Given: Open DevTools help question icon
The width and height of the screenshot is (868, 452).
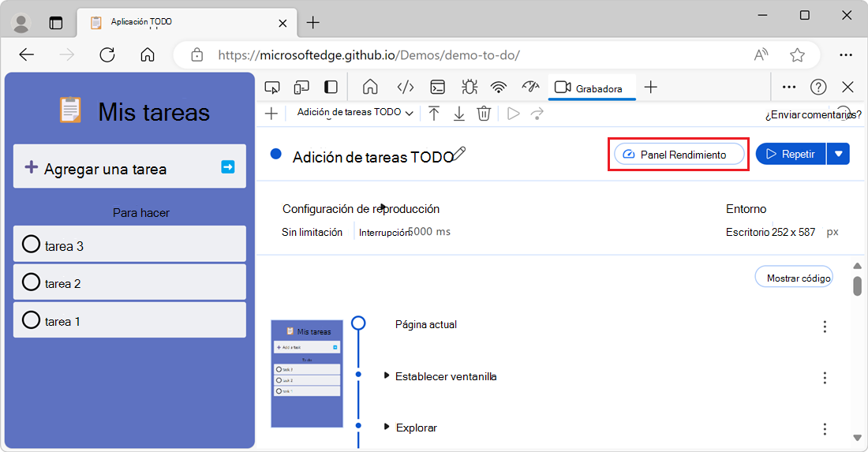Looking at the screenshot, I should [x=818, y=87].
